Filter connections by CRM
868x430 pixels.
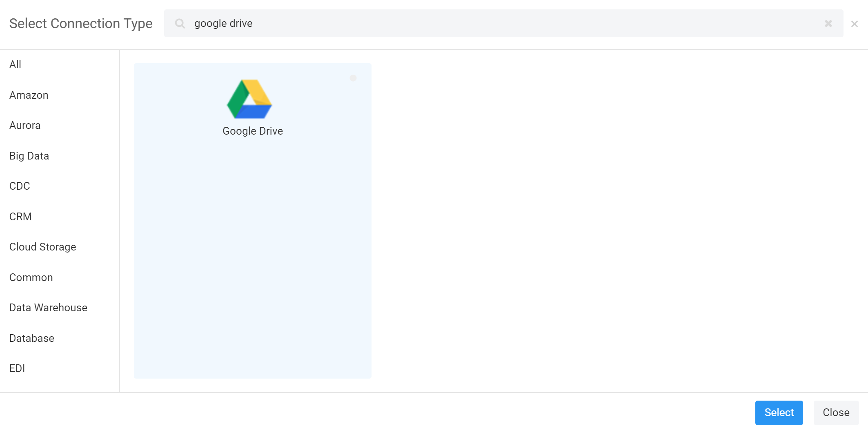coord(20,217)
